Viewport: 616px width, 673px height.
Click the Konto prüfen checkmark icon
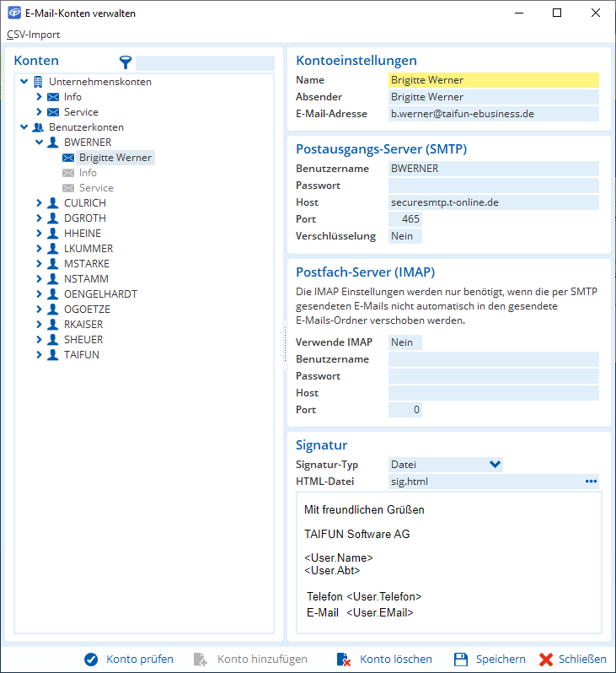(91, 660)
